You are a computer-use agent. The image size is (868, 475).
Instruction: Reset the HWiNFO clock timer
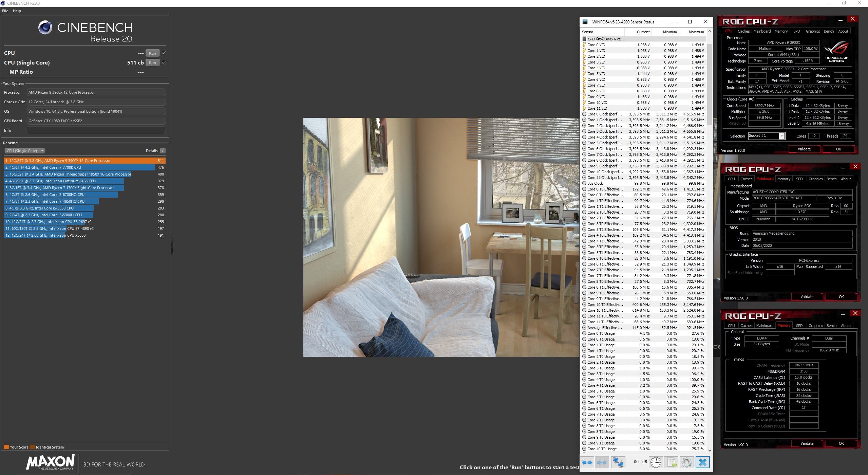pos(656,462)
